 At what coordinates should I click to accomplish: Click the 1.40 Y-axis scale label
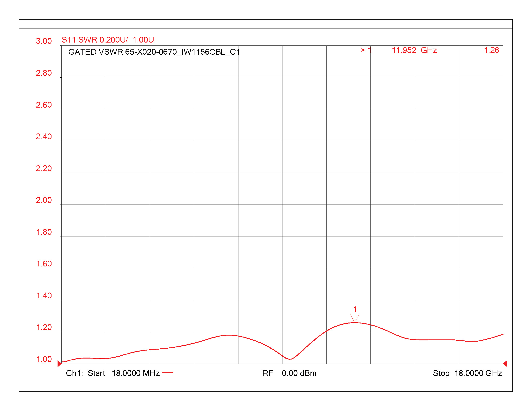click(x=44, y=296)
